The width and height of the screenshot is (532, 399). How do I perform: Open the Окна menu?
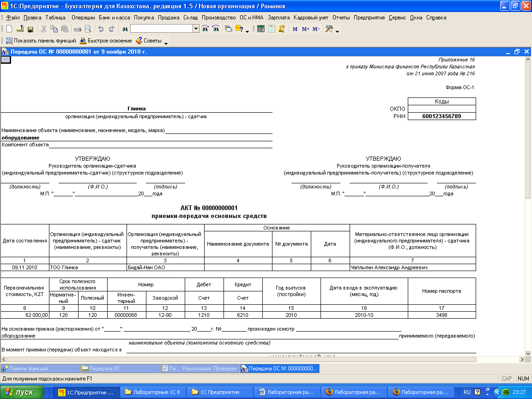click(x=416, y=18)
